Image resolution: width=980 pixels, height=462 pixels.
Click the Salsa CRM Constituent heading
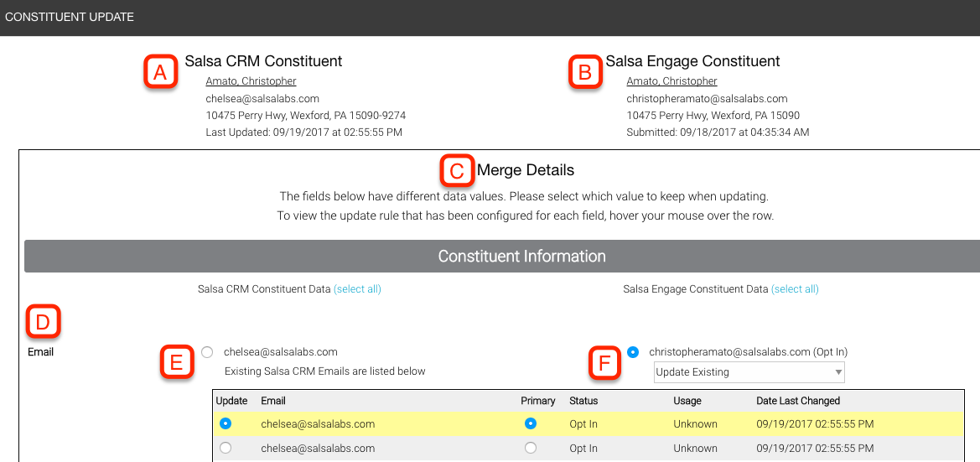[263, 61]
